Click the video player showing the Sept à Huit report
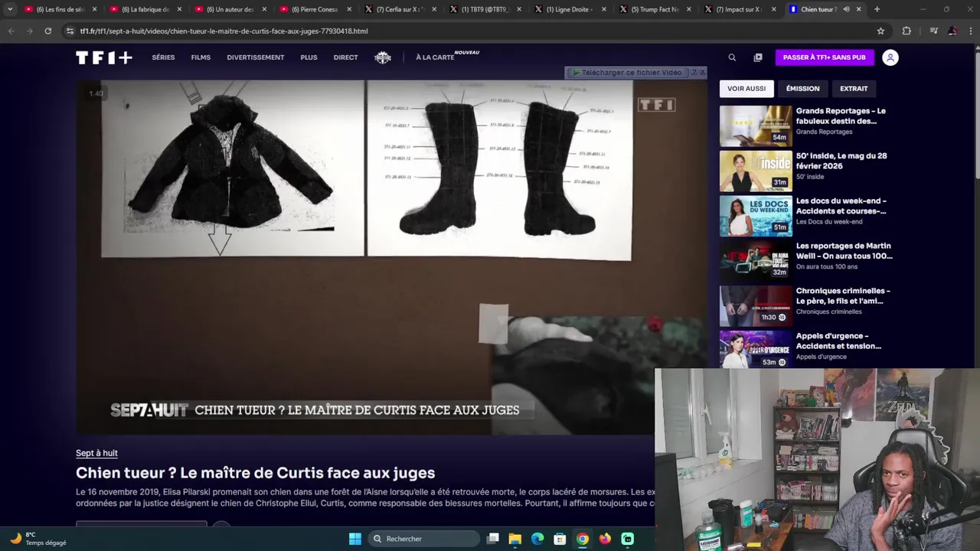The width and height of the screenshot is (980, 551). [391, 257]
